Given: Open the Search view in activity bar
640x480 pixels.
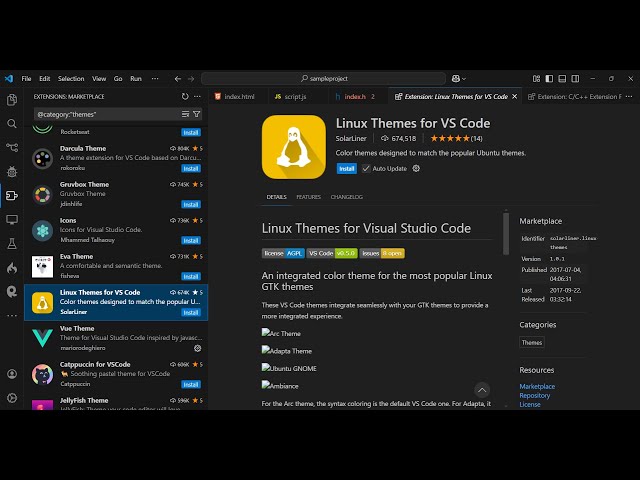Looking at the screenshot, I should (12, 123).
